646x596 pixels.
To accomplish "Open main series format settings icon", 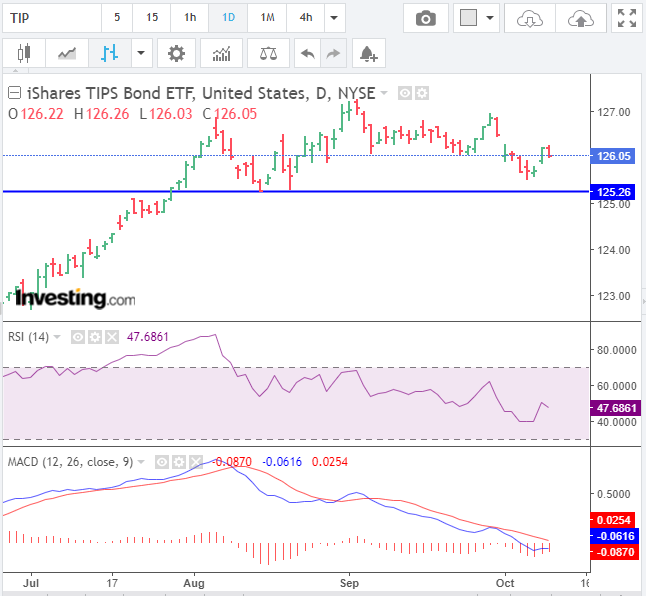I will pos(421,93).
